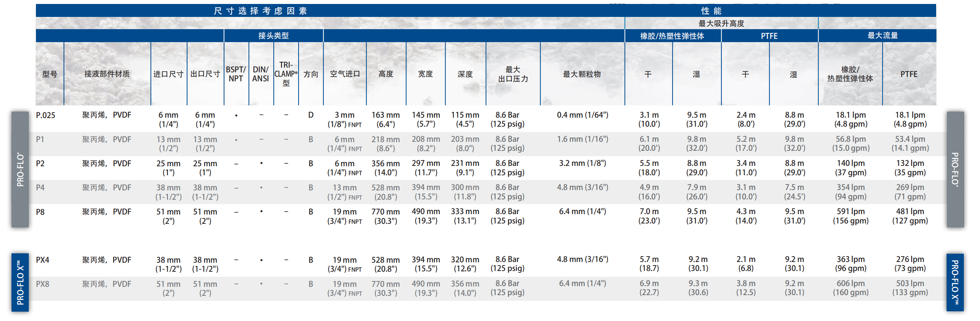Click the 132 lpm (35 gpm) cell
980x321 pixels.
tap(910, 168)
